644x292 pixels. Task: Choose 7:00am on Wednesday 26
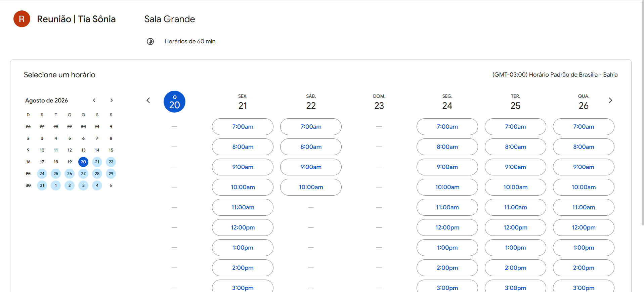(x=584, y=127)
